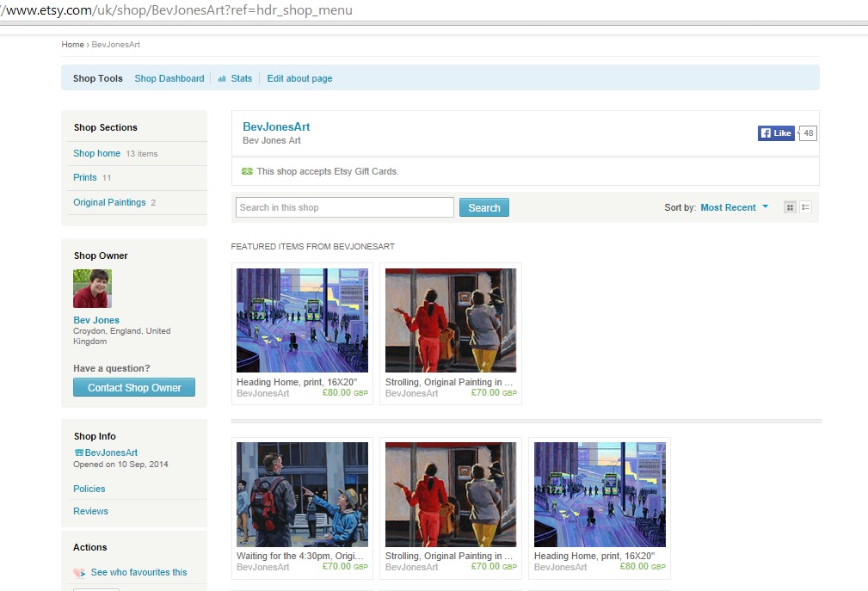Open Shop Dashboard link

pos(169,78)
